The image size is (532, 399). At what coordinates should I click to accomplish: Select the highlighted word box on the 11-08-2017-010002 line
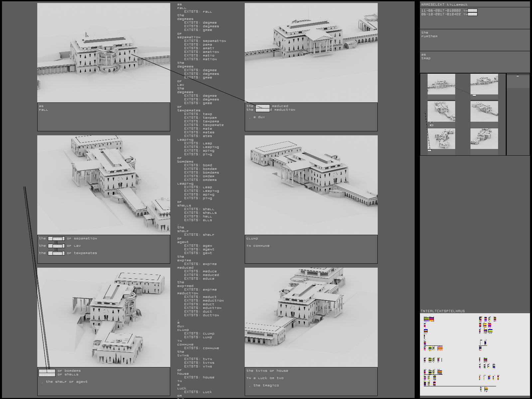pos(472,11)
